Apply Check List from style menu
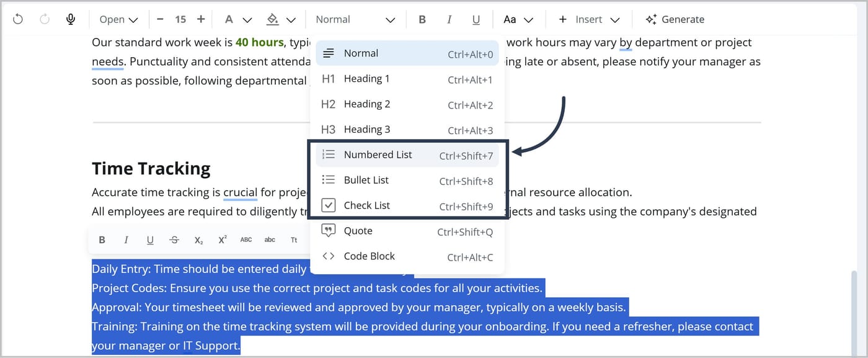Image resolution: width=868 pixels, height=358 pixels. click(x=407, y=206)
